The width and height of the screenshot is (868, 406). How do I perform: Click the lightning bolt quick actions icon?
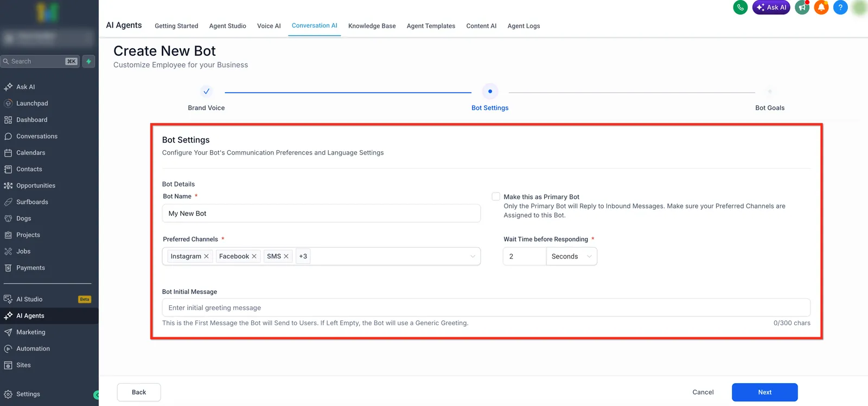tap(88, 61)
